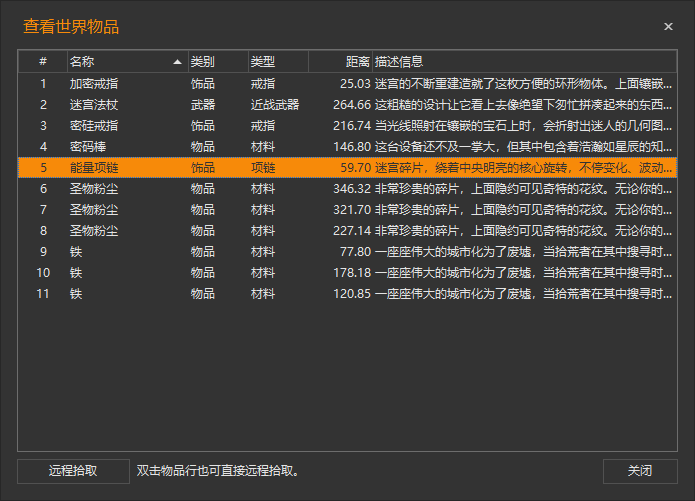Sort by the 类型 column header
The height and width of the screenshot is (501, 695).
tap(278, 62)
